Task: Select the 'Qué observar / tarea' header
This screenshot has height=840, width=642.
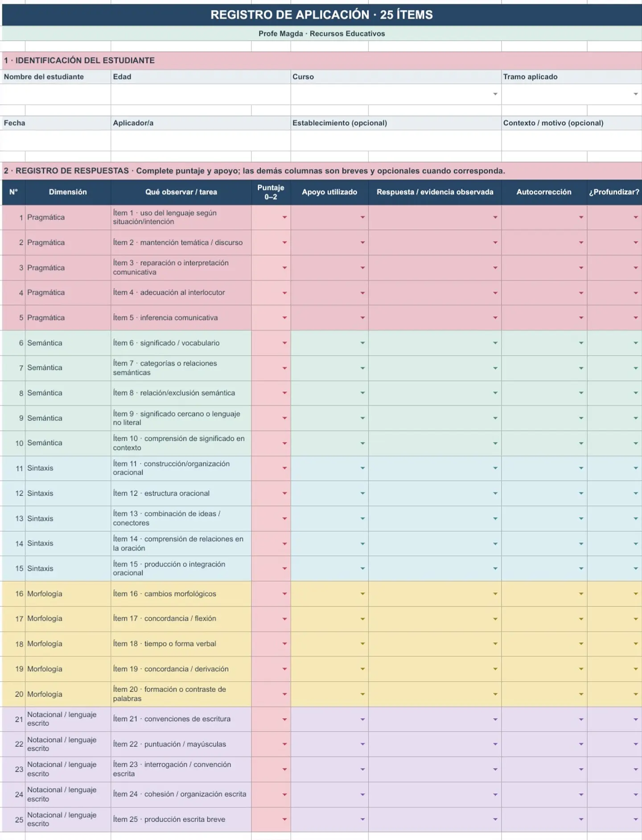Action: click(x=181, y=192)
